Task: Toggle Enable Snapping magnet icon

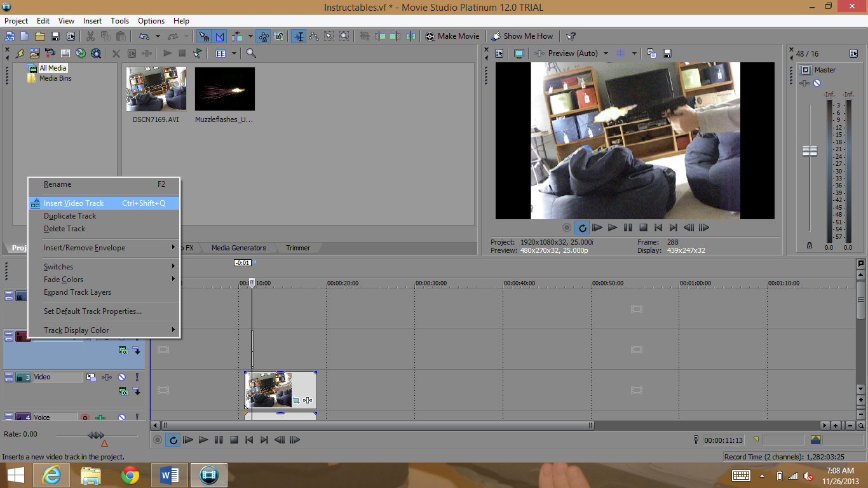Action: tap(203, 36)
